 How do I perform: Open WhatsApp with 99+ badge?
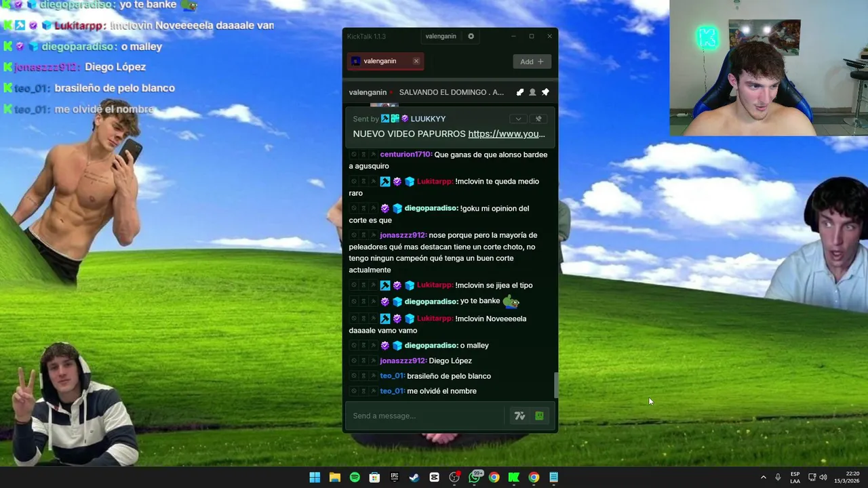[x=475, y=477]
